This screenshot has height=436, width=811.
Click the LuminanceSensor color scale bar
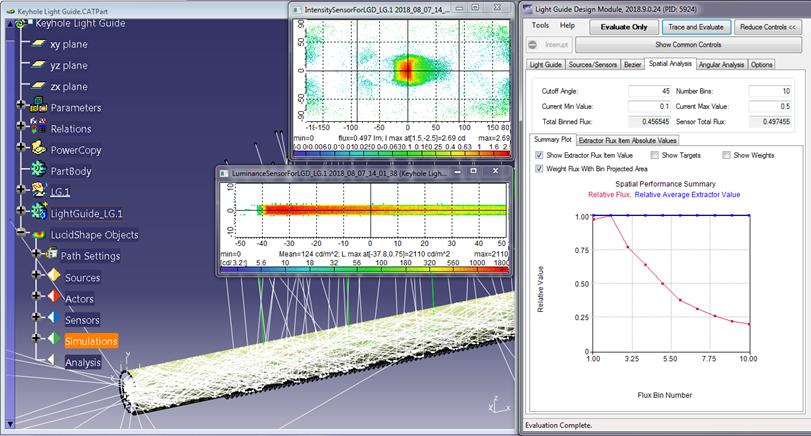point(365,269)
